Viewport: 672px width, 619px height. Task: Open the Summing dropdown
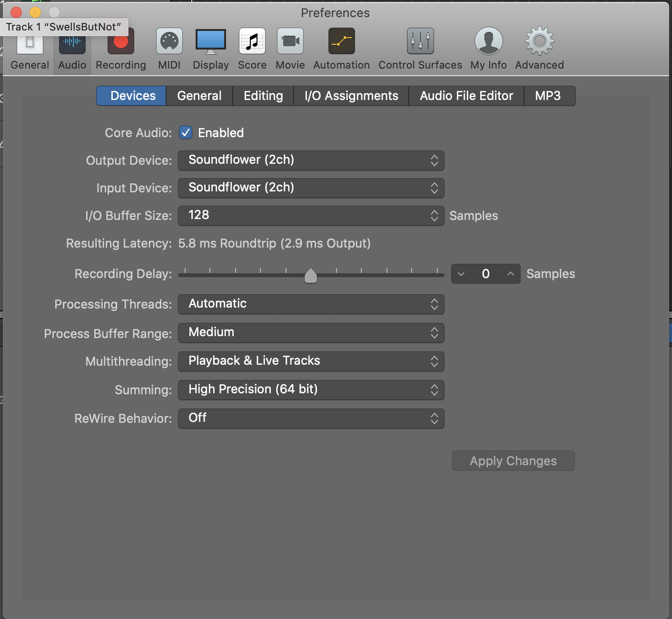(311, 390)
